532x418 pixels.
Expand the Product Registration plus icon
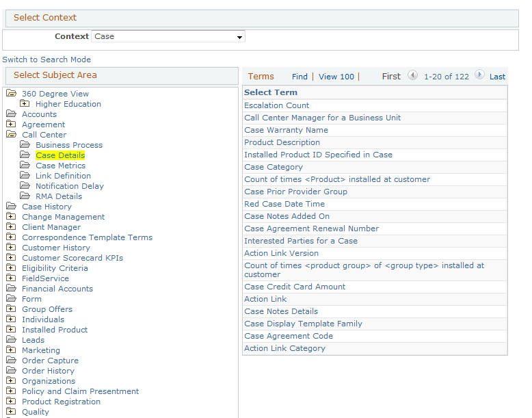tap(11, 401)
